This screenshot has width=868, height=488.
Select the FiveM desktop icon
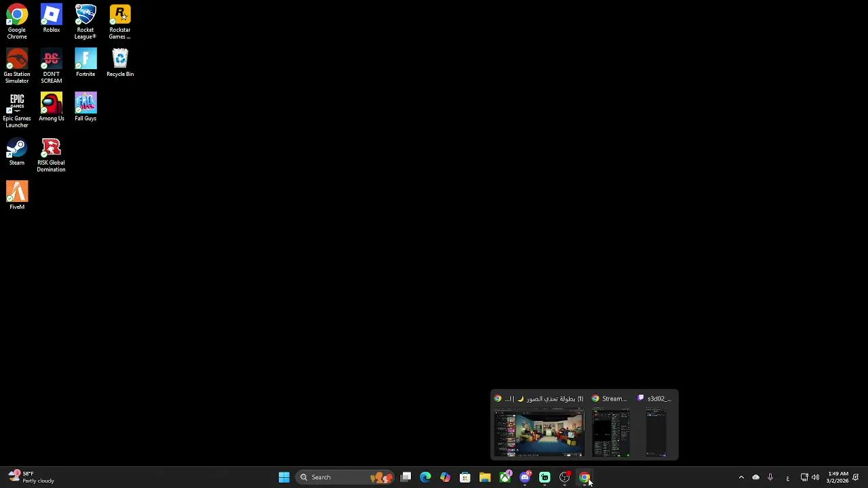[17, 195]
